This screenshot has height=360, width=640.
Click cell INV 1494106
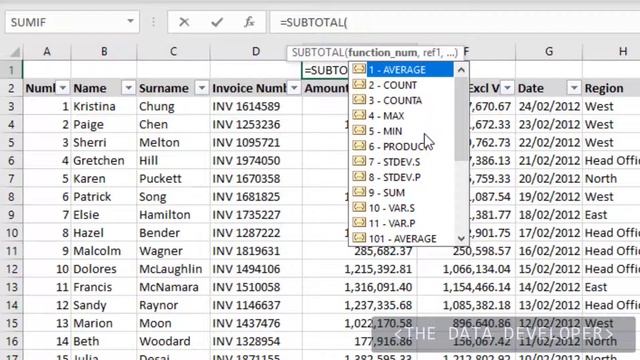click(x=256, y=269)
